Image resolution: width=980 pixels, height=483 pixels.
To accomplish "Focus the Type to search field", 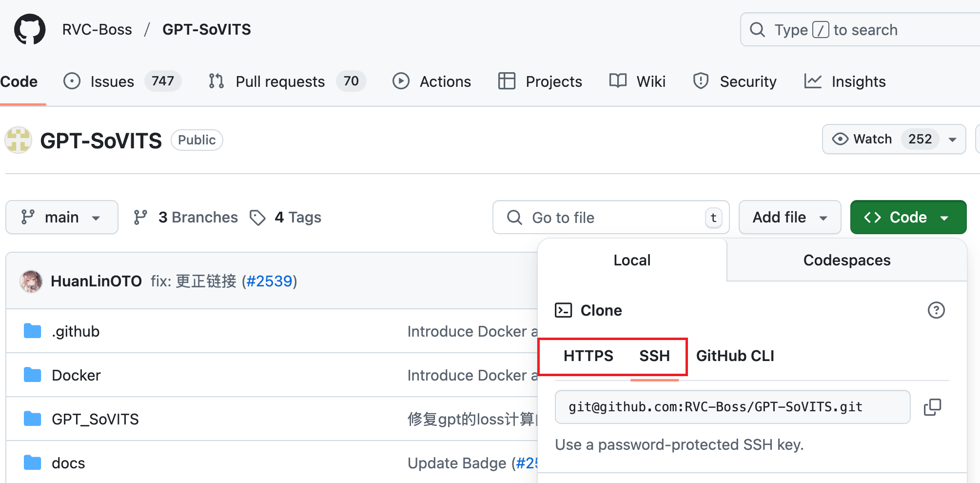I will coord(860,30).
